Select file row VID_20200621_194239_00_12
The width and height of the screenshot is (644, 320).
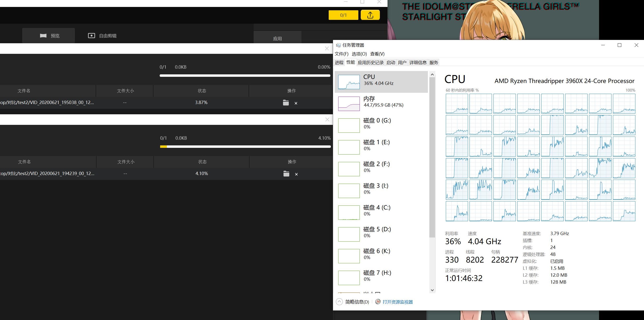click(166, 174)
